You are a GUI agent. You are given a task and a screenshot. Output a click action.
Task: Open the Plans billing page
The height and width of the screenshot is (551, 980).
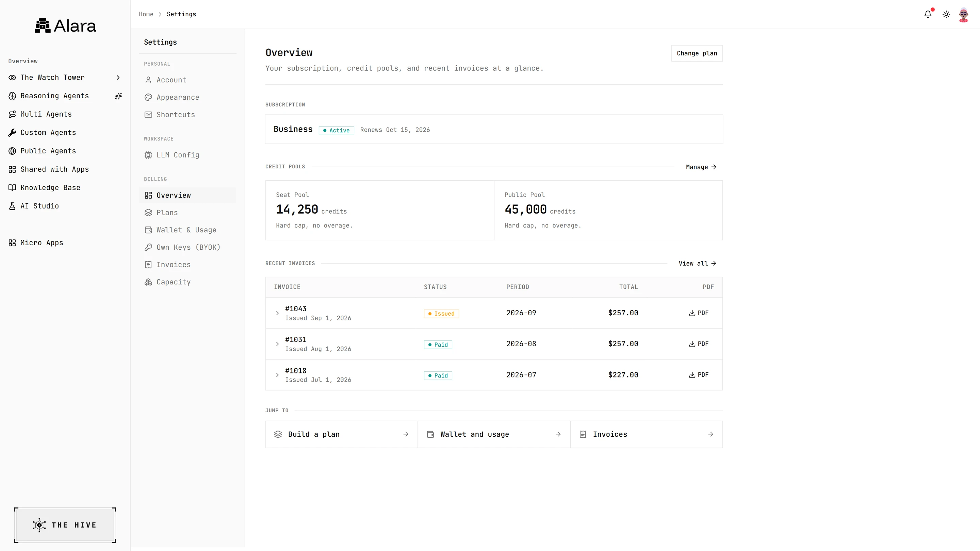click(187, 213)
